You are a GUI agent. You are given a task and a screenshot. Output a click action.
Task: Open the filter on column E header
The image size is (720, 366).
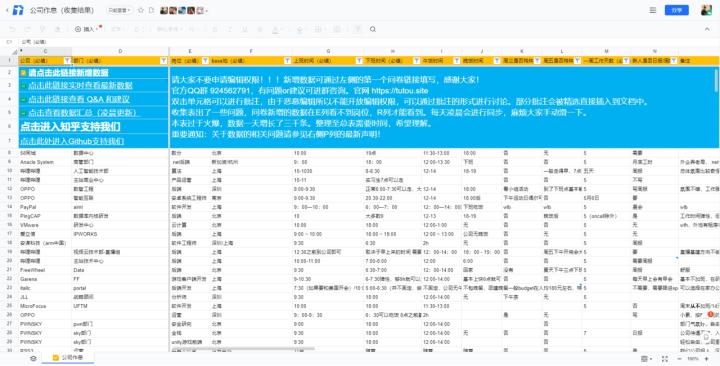[x=205, y=61]
